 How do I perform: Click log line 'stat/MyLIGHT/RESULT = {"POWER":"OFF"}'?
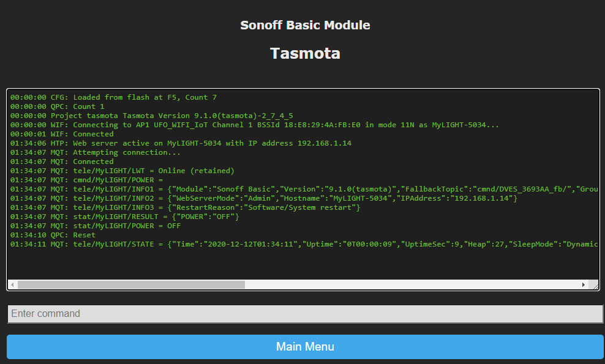125,217
